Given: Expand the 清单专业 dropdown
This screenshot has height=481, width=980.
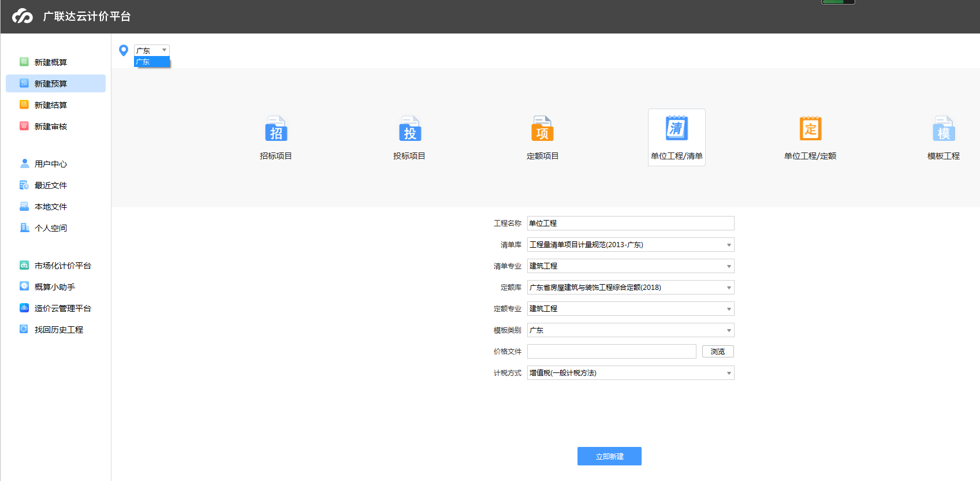Looking at the screenshot, I should coord(631,266).
